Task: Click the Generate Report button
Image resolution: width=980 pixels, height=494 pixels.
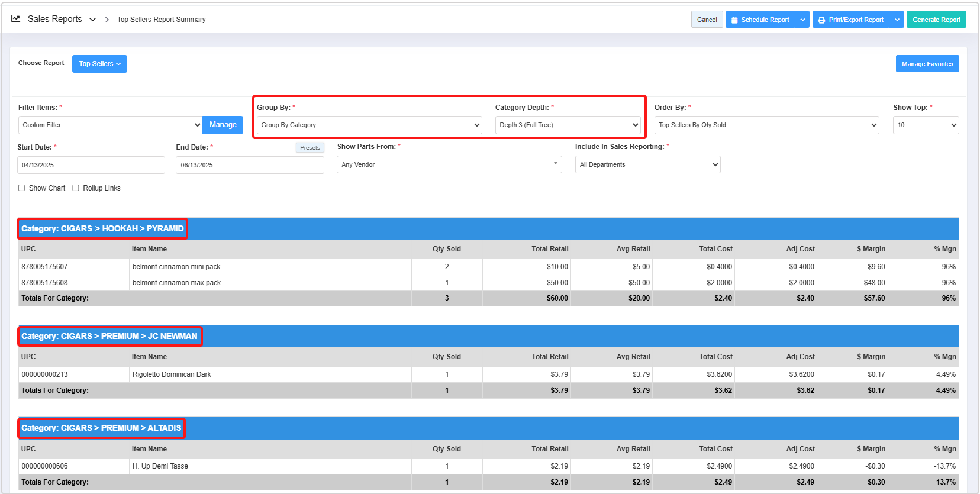Action: point(936,20)
